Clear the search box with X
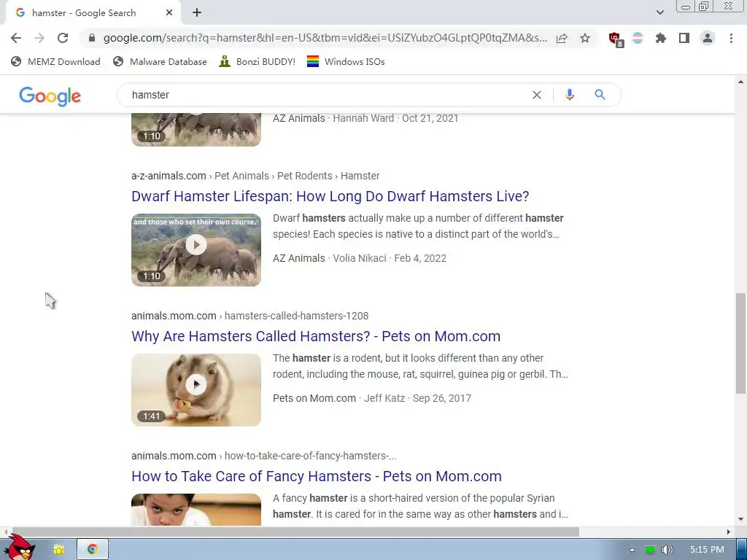This screenshot has width=747, height=560. click(537, 95)
